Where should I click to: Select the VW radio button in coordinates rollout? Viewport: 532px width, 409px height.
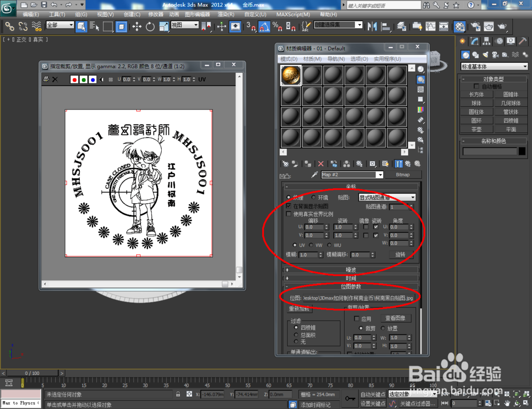(x=311, y=245)
